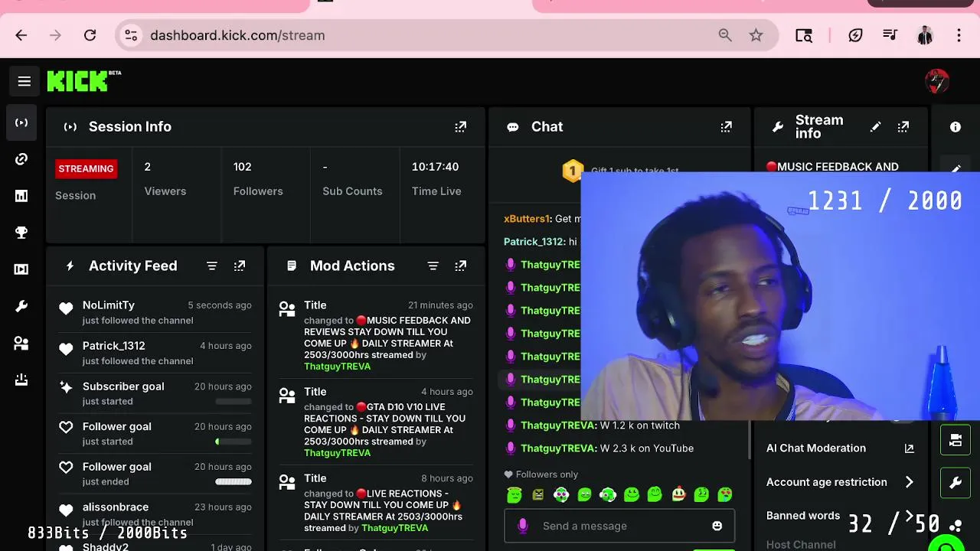Open the Chrome profile avatar
Screen dimensions: 980x551
click(x=925, y=35)
